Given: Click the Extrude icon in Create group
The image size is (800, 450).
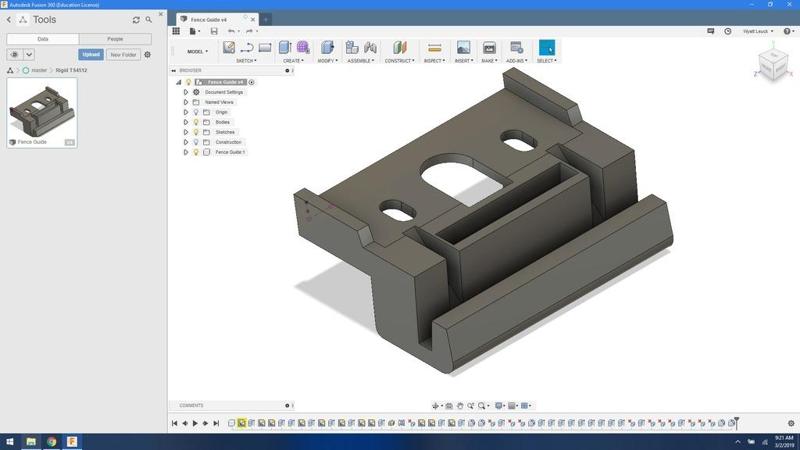Looking at the screenshot, I should (x=285, y=48).
